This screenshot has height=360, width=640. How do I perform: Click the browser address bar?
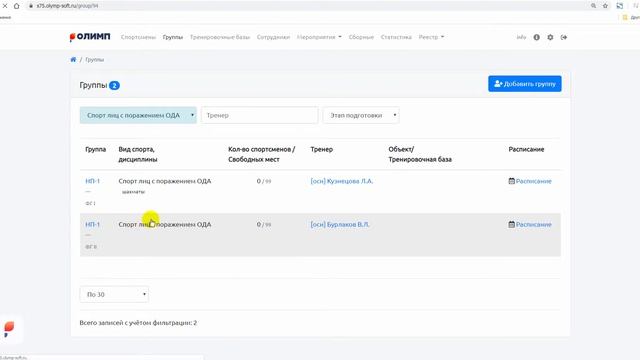pos(306,6)
